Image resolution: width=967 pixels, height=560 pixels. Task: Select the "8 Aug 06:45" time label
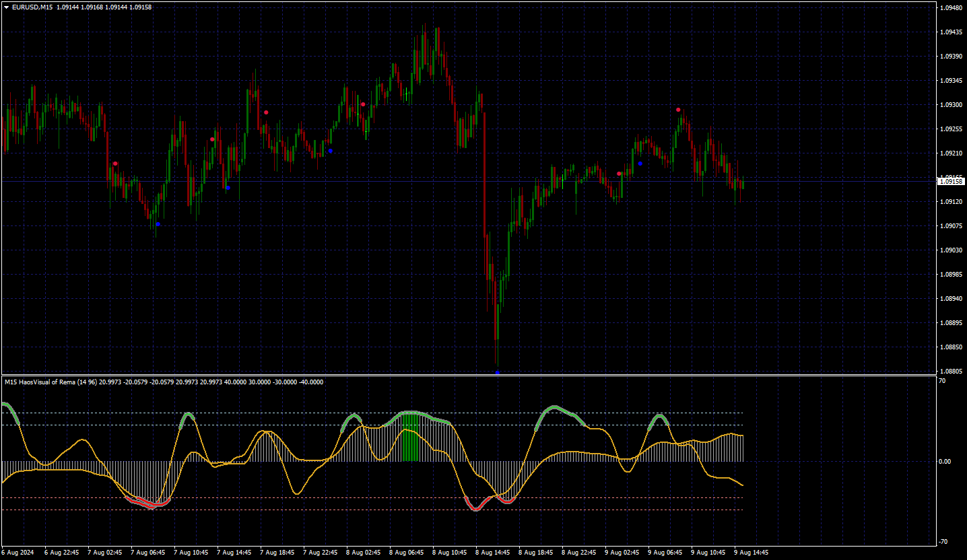click(407, 553)
